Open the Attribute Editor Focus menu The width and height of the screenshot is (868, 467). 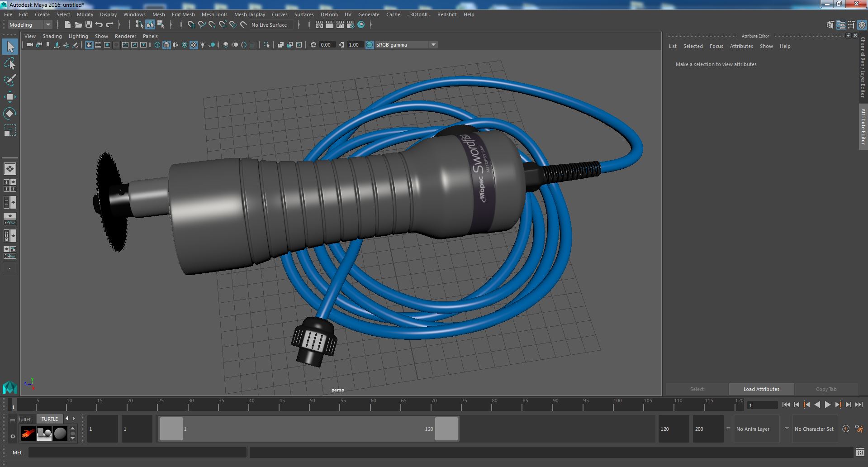[x=716, y=46]
